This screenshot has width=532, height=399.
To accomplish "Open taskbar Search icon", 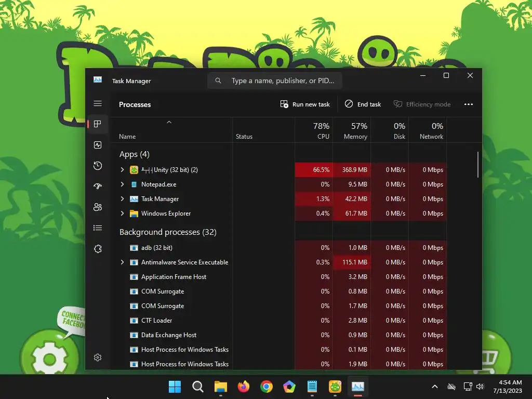I will click(198, 387).
